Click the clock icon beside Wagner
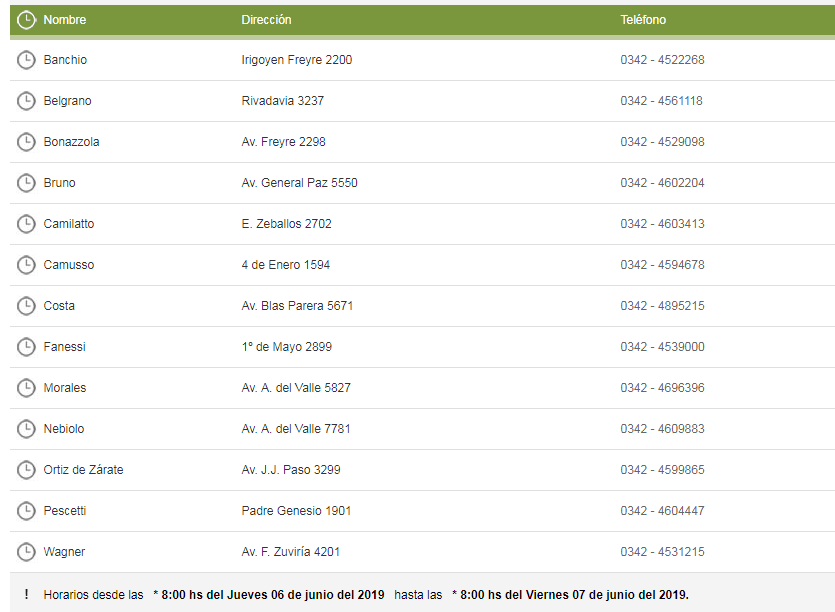Screen dimensions: 835x612 tap(26, 552)
